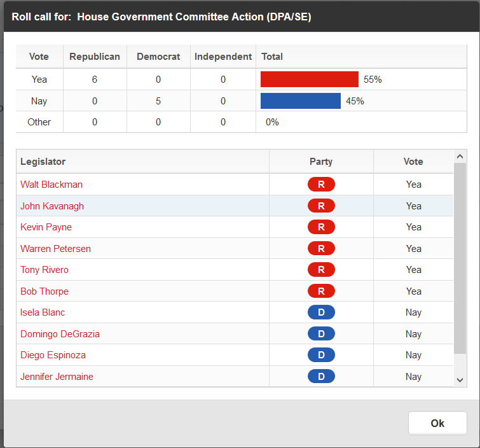
Task: Open Isela Blanc legislator link
Action: pos(43,312)
